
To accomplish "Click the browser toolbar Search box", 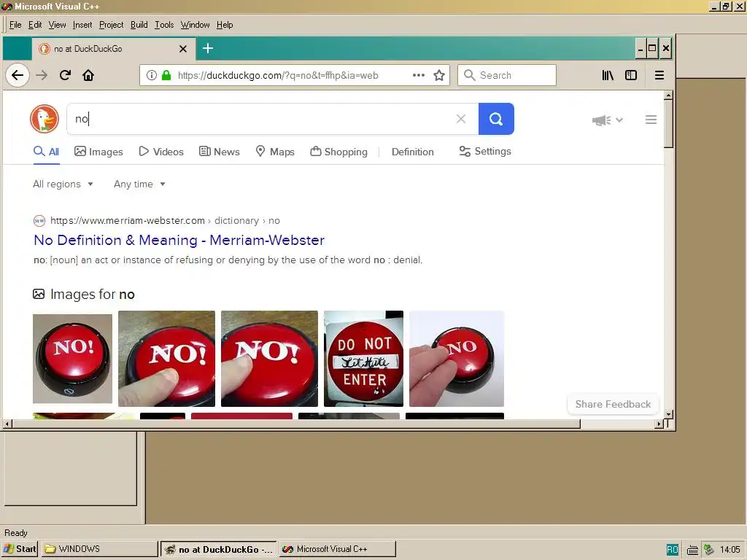I will 507,75.
